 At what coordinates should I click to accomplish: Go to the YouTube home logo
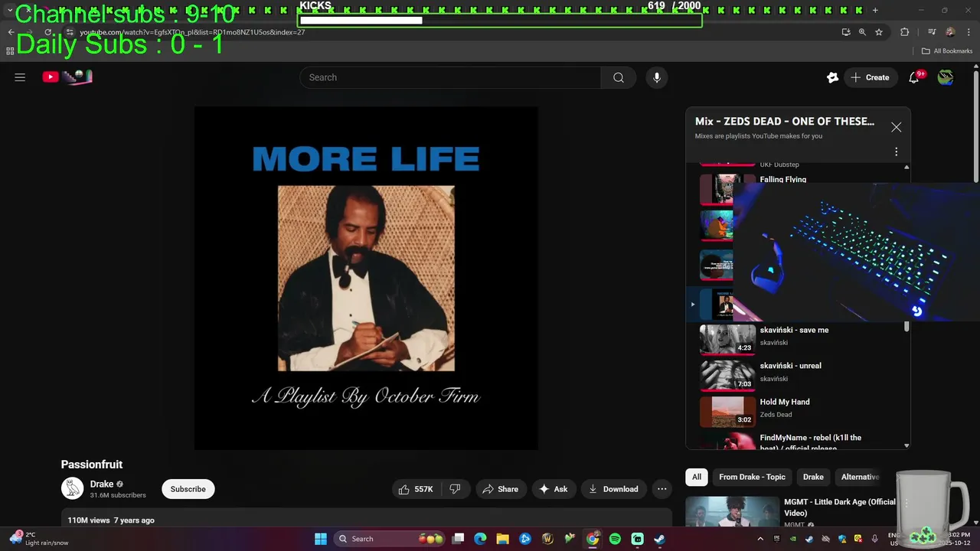click(x=67, y=77)
